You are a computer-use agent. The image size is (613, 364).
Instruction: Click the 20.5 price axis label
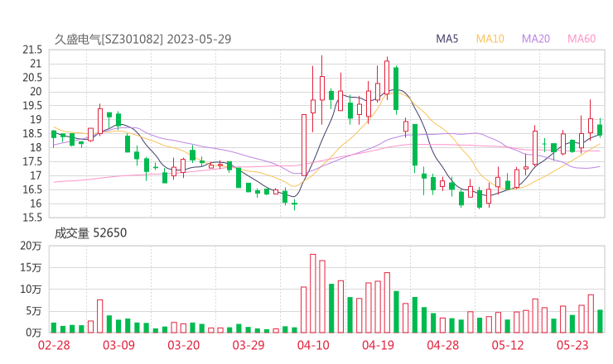coord(32,78)
